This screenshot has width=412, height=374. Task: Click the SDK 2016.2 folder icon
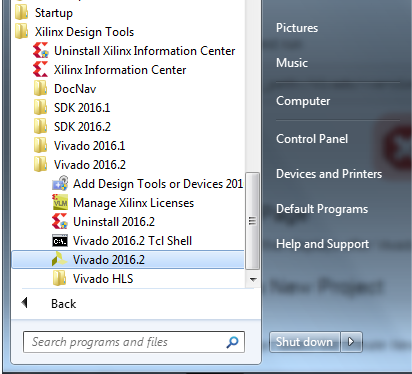pyautogui.click(x=41, y=127)
